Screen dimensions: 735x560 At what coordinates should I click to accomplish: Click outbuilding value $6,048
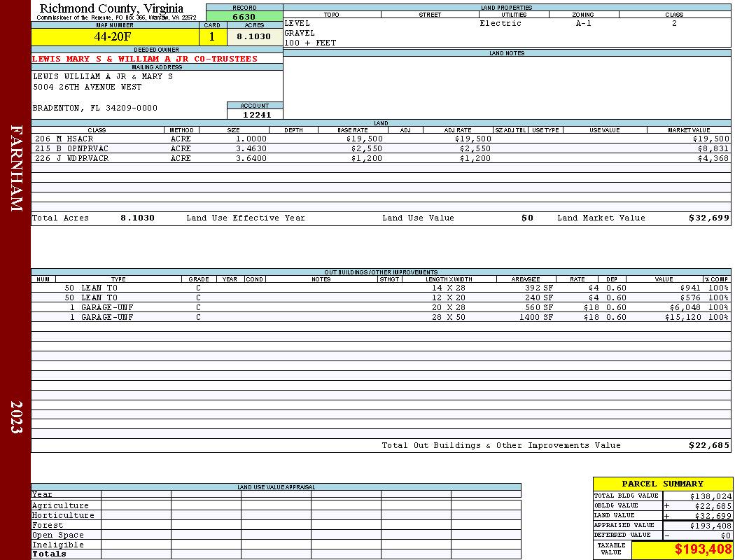pyautogui.click(x=685, y=307)
